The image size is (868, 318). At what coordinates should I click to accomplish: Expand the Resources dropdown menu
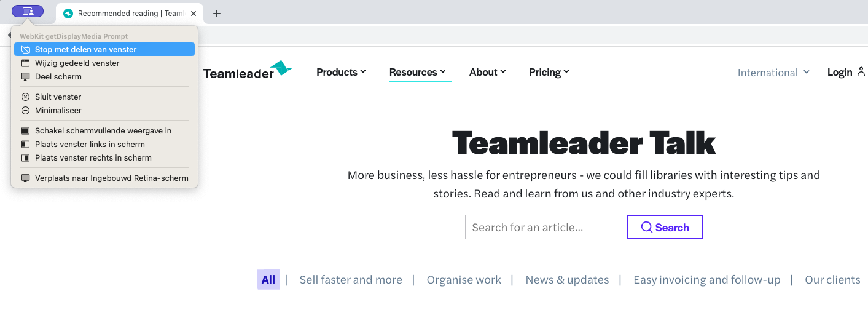tap(418, 72)
